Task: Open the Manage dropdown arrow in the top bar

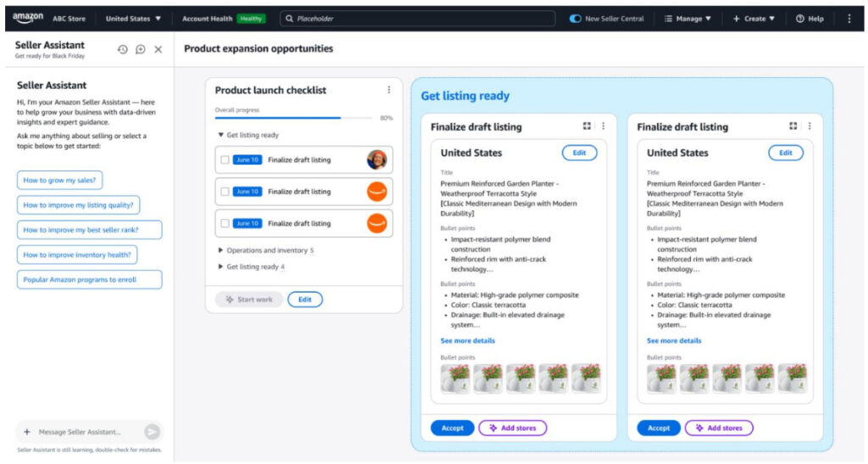Action: tap(709, 19)
